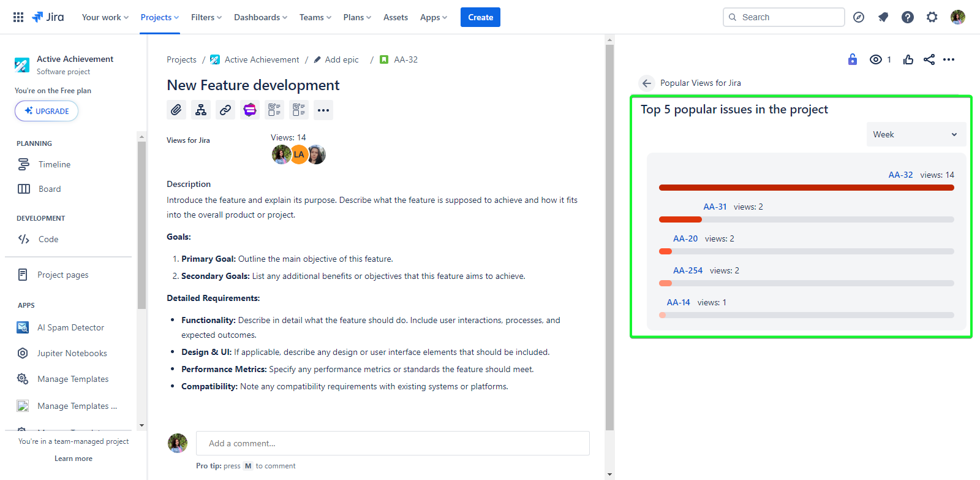
Task: Open the Jira app switcher grid
Action: click(18, 17)
